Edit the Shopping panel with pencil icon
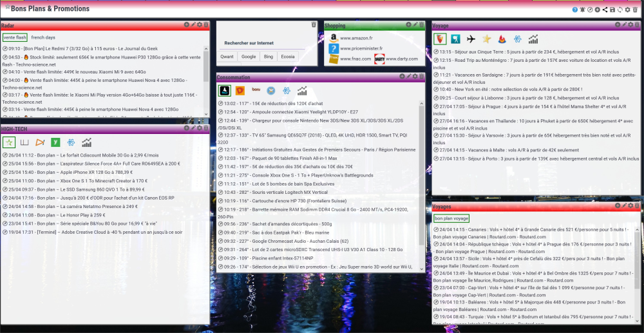Image resolution: width=644 pixels, height=333 pixels. [x=415, y=24]
